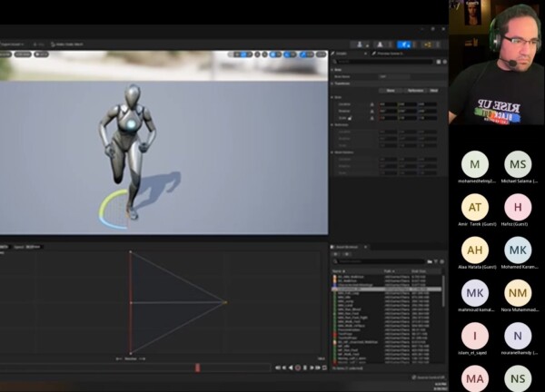545x392 pixels.
Task: Click the Reference transform button
Action: [414, 91]
